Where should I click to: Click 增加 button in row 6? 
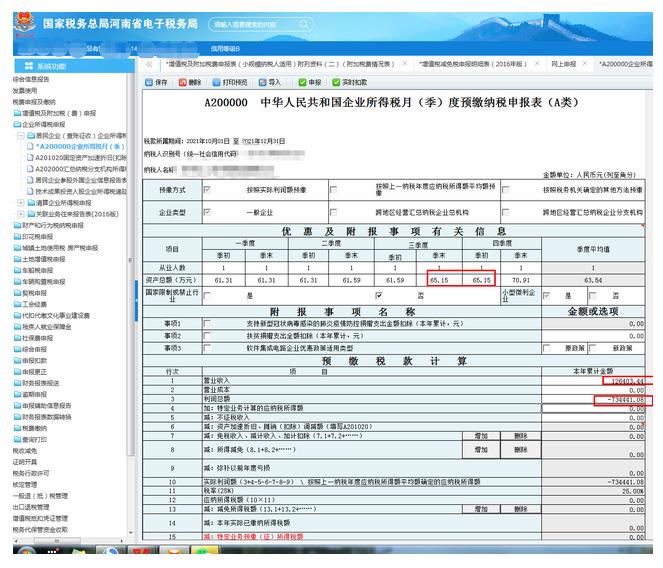[x=482, y=436]
